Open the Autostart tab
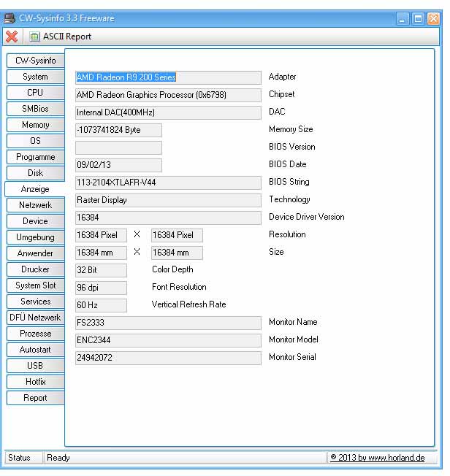450x476 pixels. tap(36, 350)
